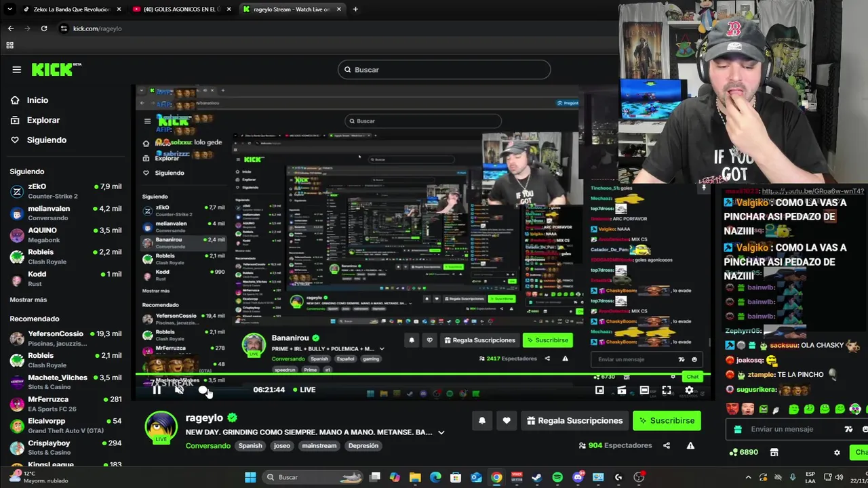868x488 pixels.
Task: Enter fullscreen mode
Action: tap(667, 390)
